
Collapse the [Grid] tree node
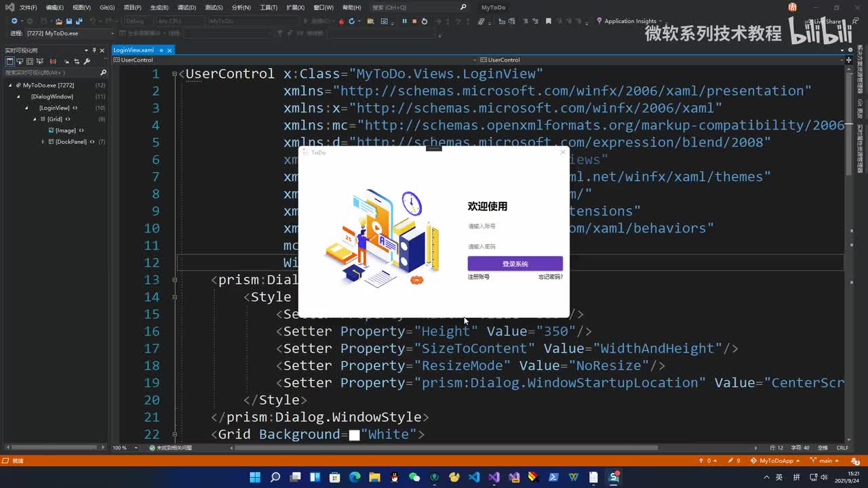click(x=35, y=119)
